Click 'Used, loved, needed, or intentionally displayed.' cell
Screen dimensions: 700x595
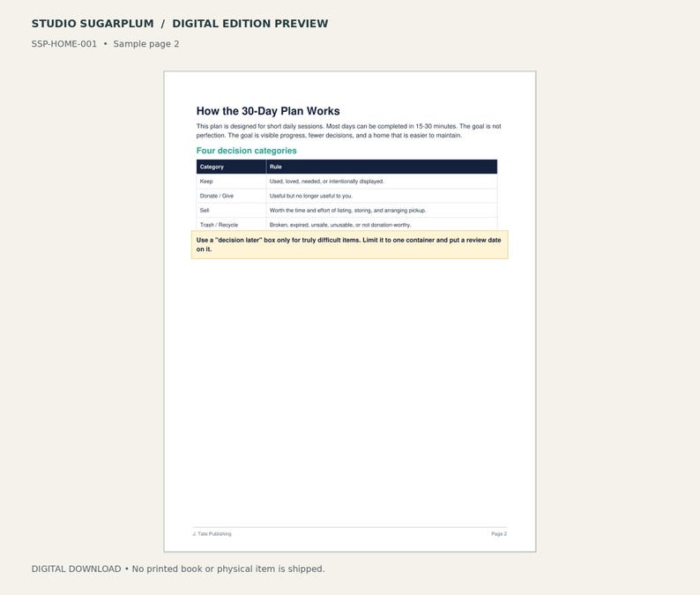tap(382, 182)
